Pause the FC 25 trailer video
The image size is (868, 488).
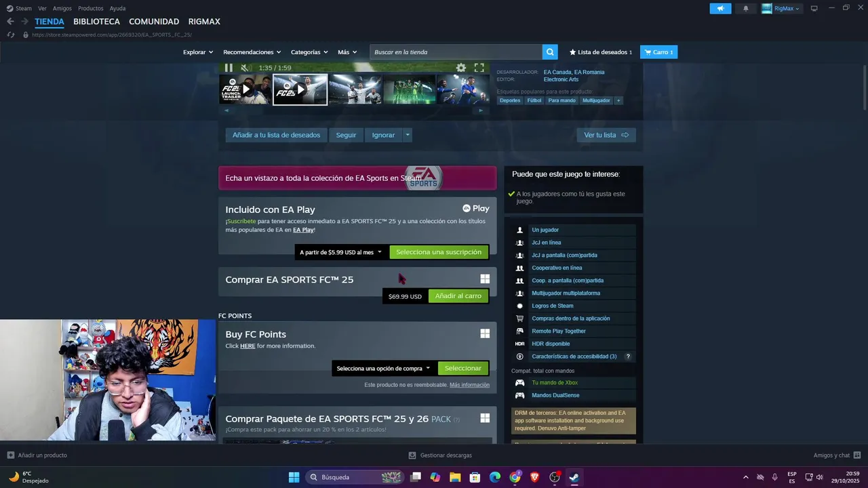229,68
